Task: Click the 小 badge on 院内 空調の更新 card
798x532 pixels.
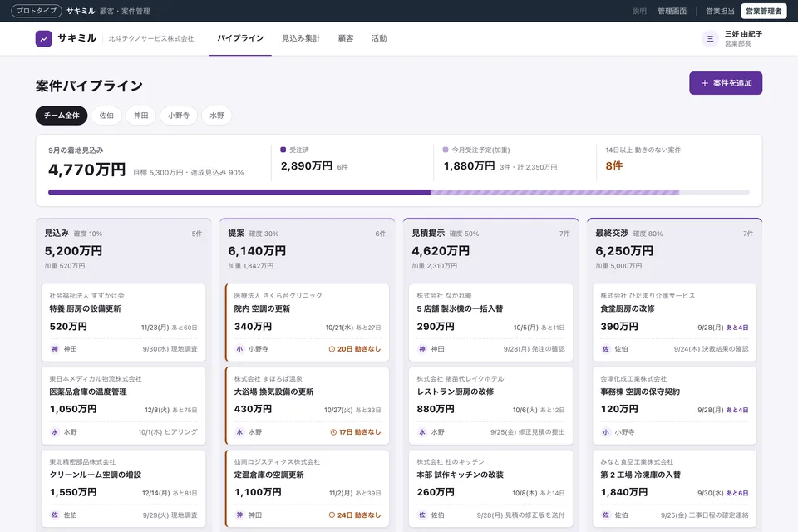Action: pyautogui.click(x=239, y=349)
